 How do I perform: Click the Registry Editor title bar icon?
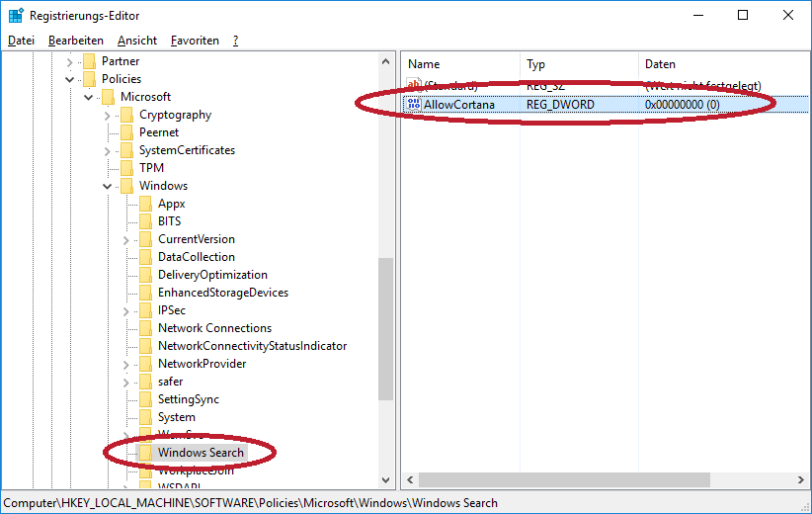(16, 16)
